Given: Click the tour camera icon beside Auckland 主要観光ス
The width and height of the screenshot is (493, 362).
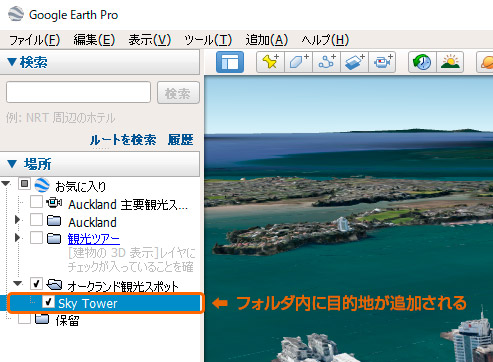Looking at the screenshot, I should click(54, 203).
